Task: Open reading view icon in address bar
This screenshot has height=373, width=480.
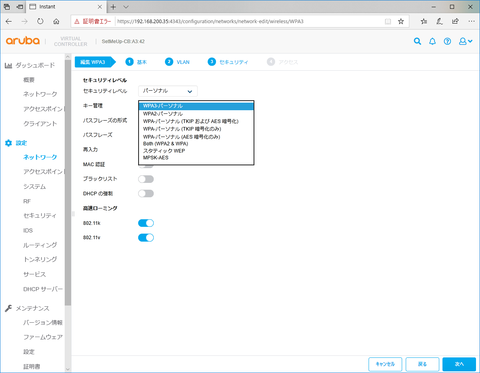Action: [x=388, y=21]
